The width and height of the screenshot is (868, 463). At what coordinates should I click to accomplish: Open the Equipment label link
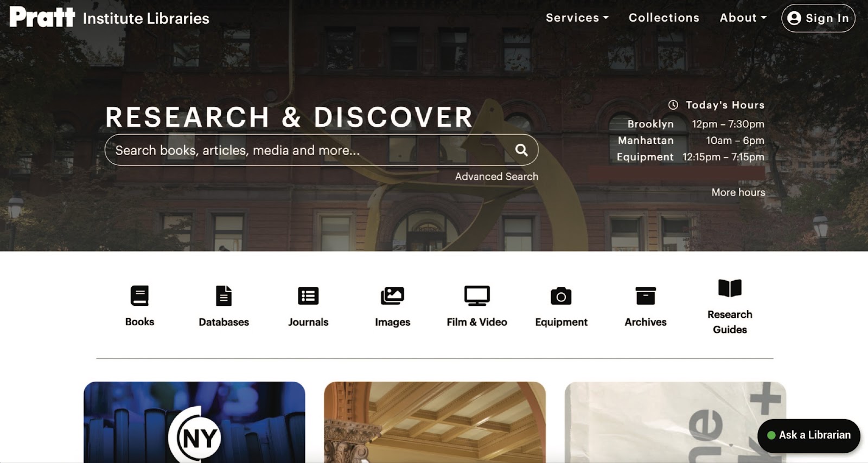point(561,322)
